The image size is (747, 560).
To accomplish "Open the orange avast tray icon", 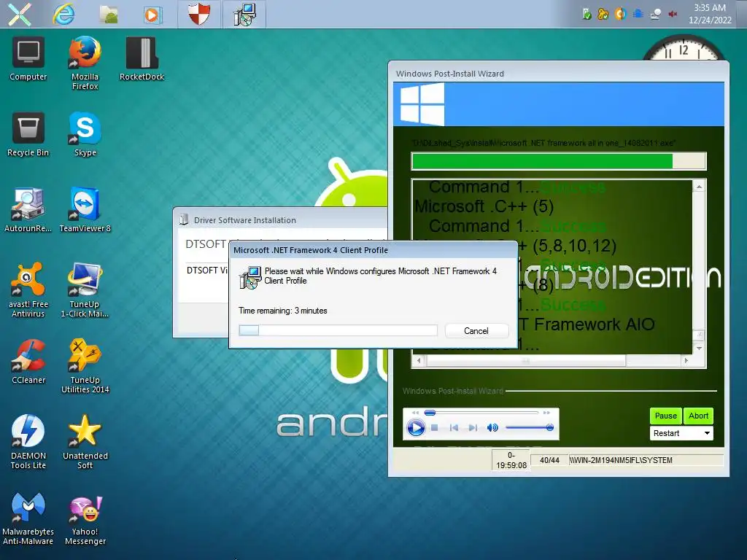I will tap(620, 15).
